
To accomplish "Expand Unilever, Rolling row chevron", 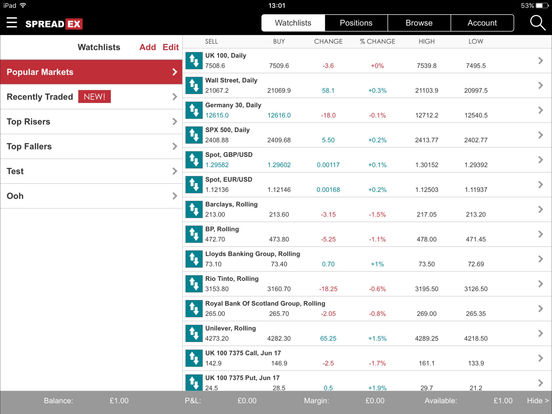I will (x=540, y=333).
